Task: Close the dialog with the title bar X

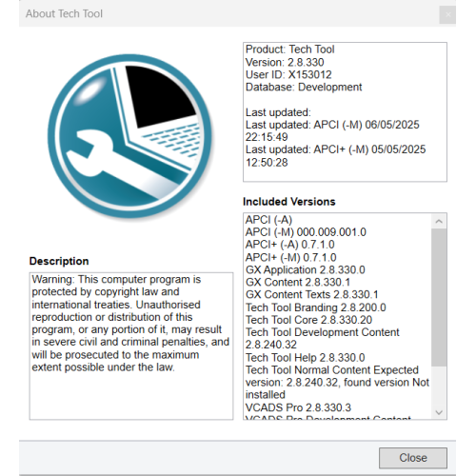Action: 447,14
